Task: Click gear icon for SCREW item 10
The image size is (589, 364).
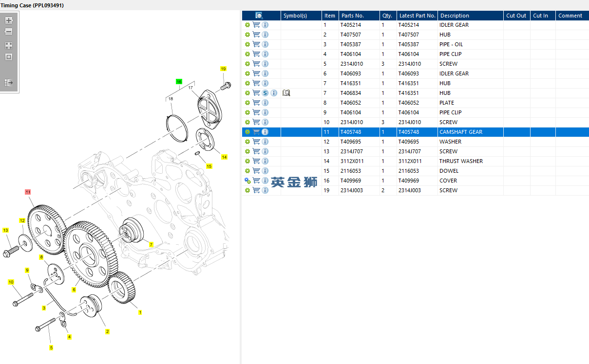Action: pyautogui.click(x=247, y=122)
